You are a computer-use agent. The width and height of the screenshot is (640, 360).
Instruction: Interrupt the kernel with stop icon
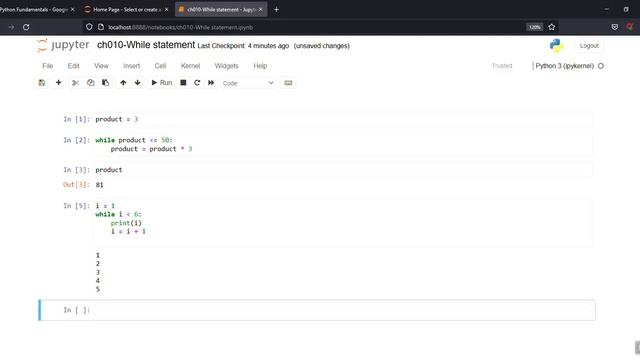(183, 83)
